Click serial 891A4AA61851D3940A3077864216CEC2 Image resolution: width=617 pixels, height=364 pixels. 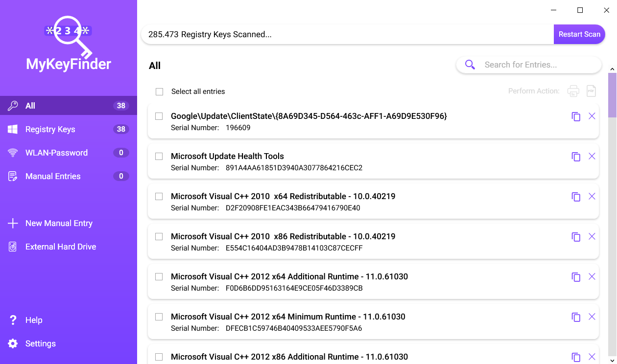[x=294, y=168]
